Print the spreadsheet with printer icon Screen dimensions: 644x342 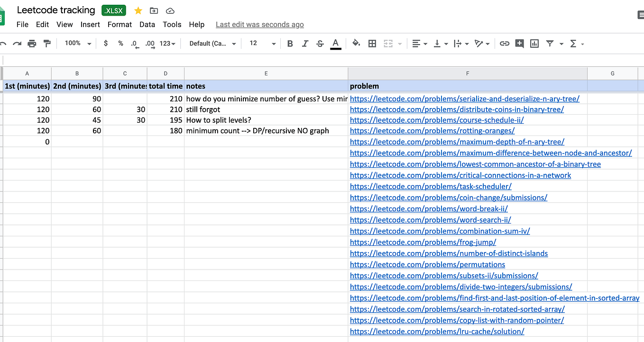coord(32,44)
